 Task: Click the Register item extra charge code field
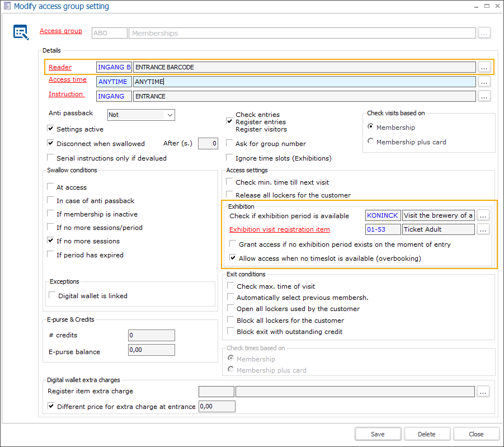(216, 392)
